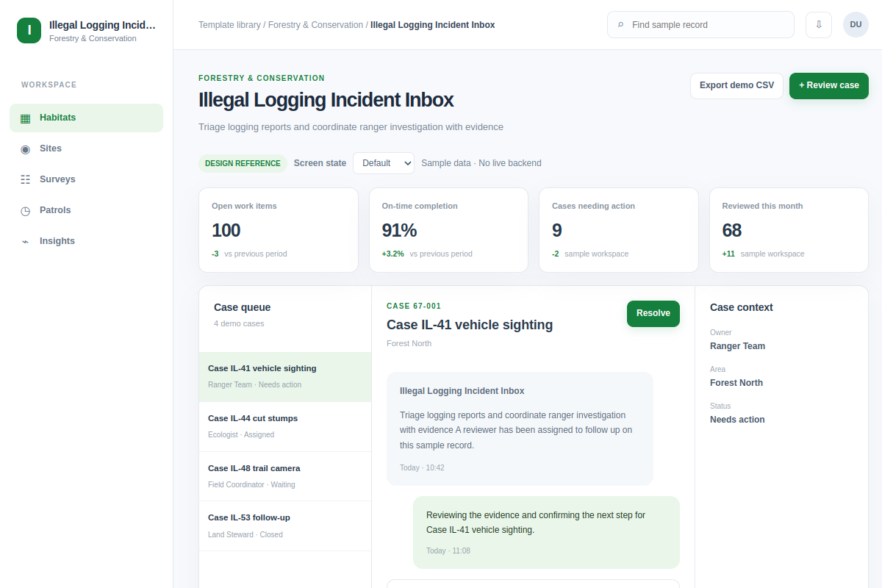Click the reply message timestamped Today · 11:08

[x=546, y=532]
